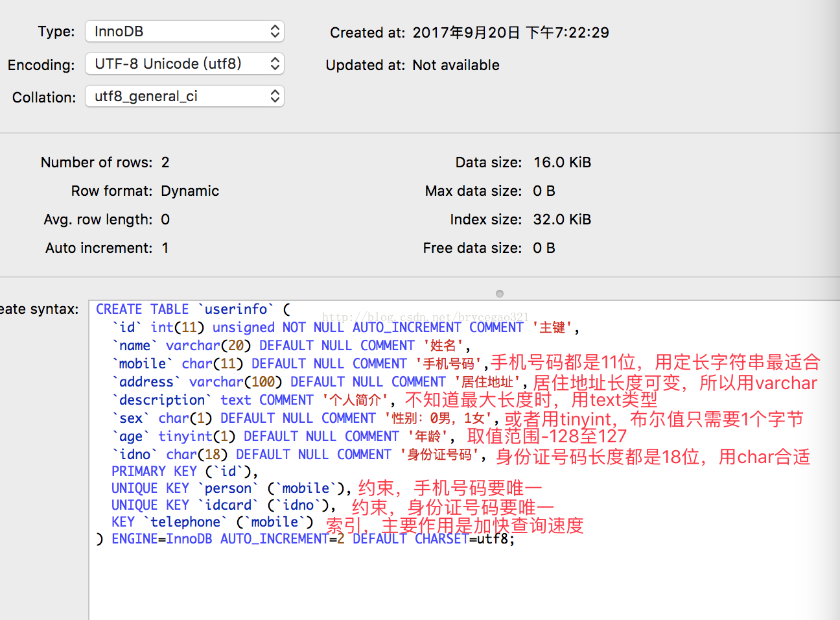The width and height of the screenshot is (840, 620).
Task: Click the stepper arrows on the InnoDB selector
Action: coord(277,31)
